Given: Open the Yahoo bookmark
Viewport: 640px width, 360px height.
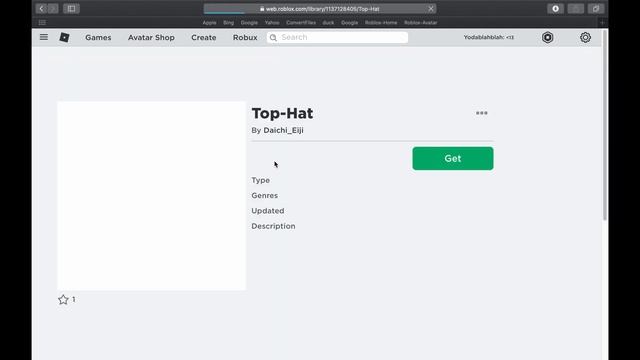Looking at the screenshot, I should [272, 22].
